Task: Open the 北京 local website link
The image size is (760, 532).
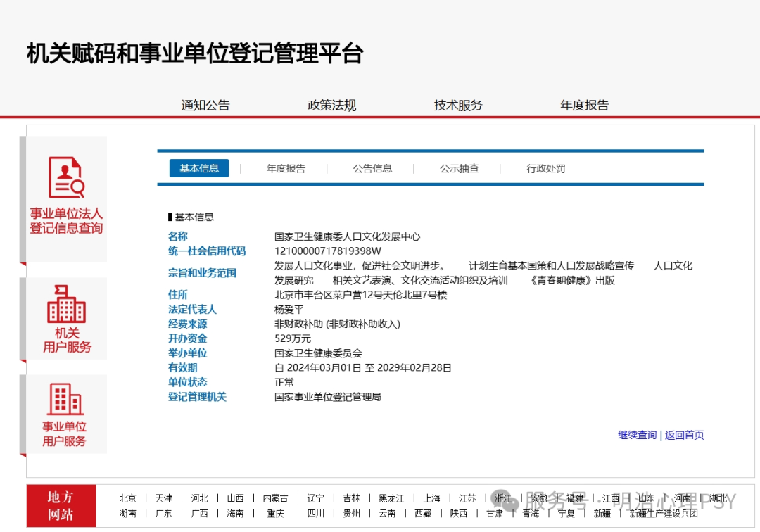Action: (x=128, y=498)
